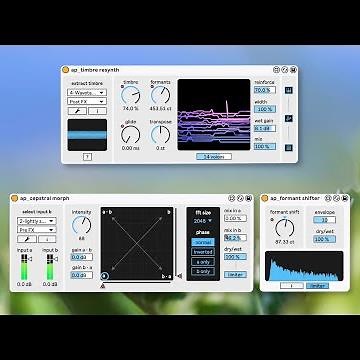Screen dimensions: 360x360
Task: Click the cepstral morph dry/wet field
Action: (235, 257)
